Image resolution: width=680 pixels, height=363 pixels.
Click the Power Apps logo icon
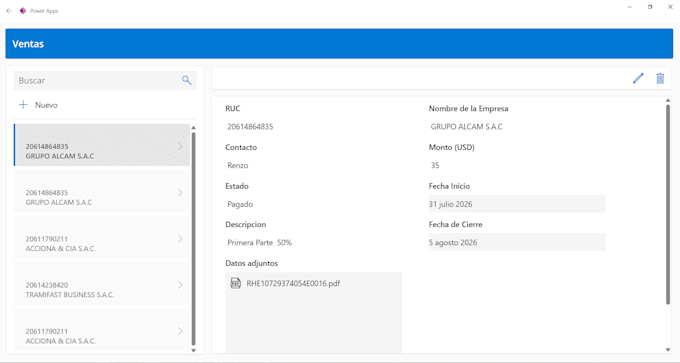pos(23,11)
